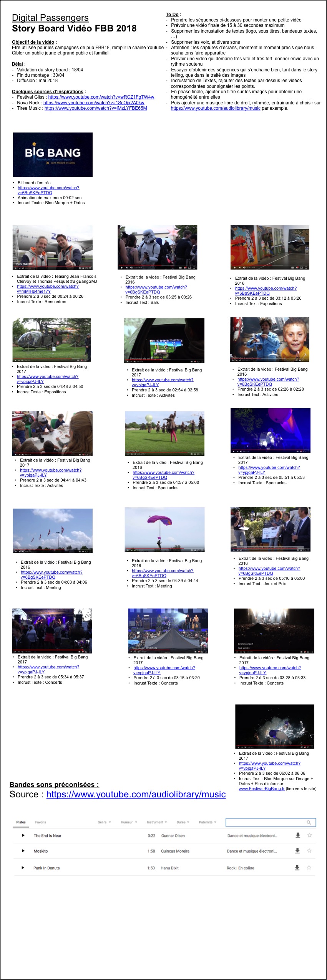Open the Durée filter dropdown
The height and width of the screenshot is (980, 327).
pyautogui.click(x=183, y=822)
